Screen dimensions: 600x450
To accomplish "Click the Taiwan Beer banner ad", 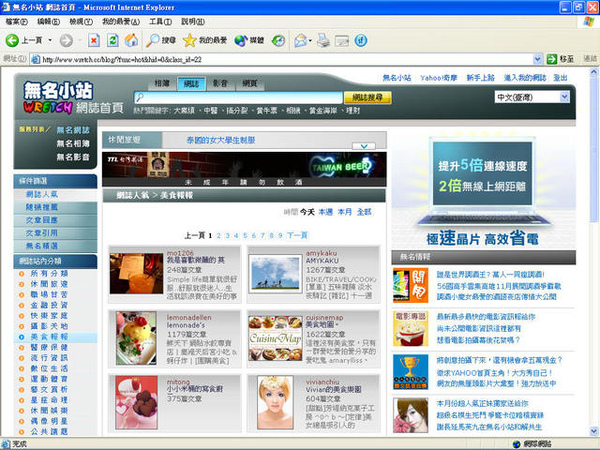I will click(x=244, y=169).
